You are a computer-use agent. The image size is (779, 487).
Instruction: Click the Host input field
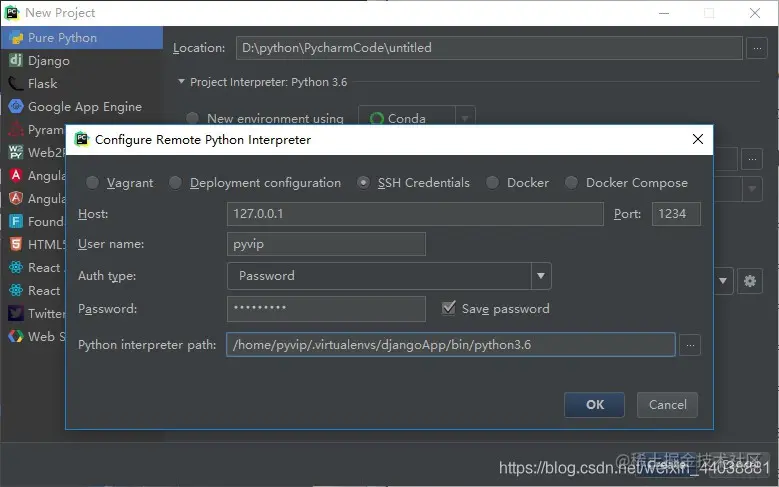(415, 214)
